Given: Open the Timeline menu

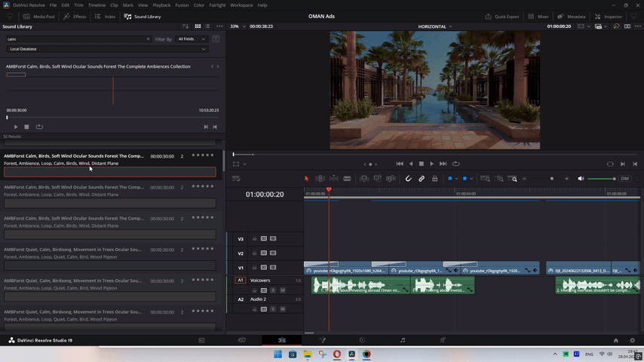Looking at the screenshot, I should click(97, 5).
